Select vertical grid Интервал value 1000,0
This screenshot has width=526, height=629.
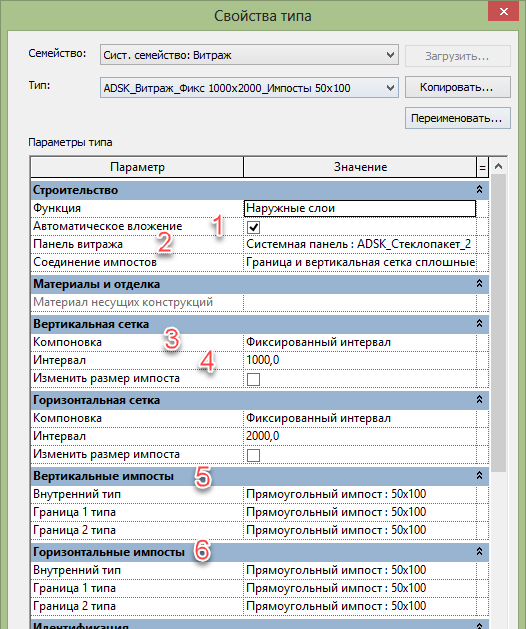point(360,360)
